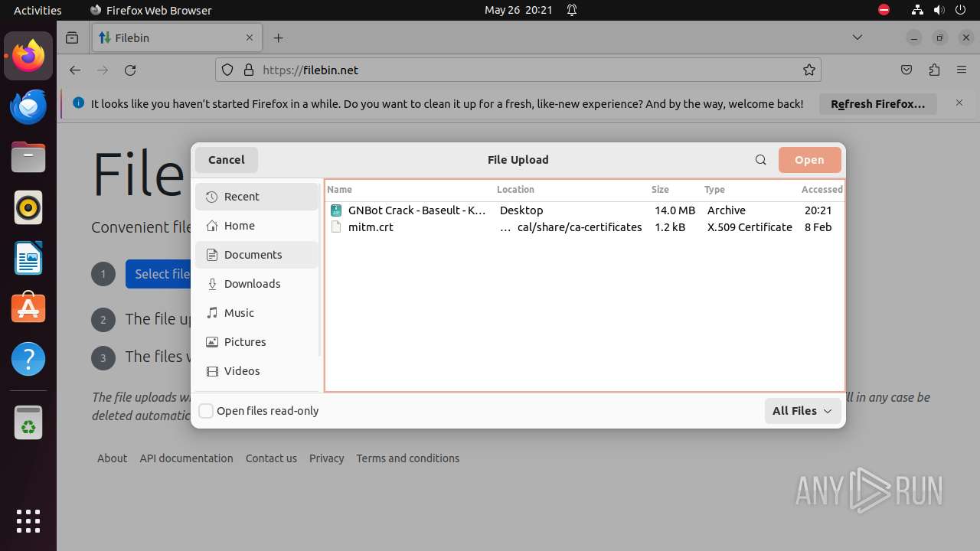
Task: Close the Filebin tab
Action: point(250,37)
